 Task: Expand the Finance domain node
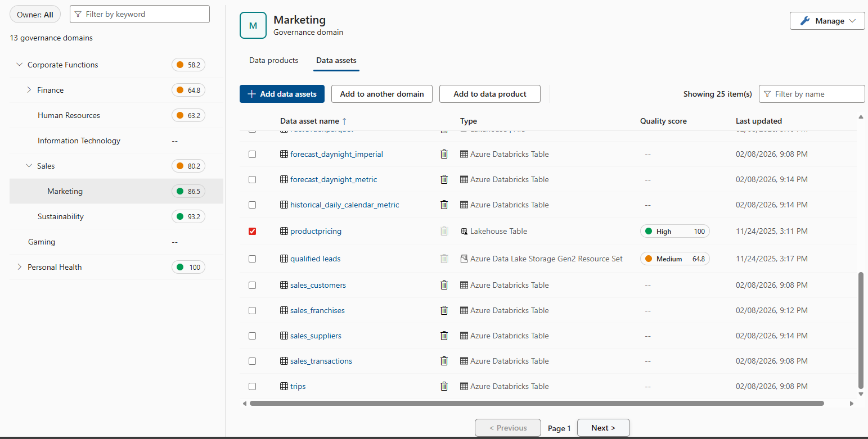pos(29,90)
